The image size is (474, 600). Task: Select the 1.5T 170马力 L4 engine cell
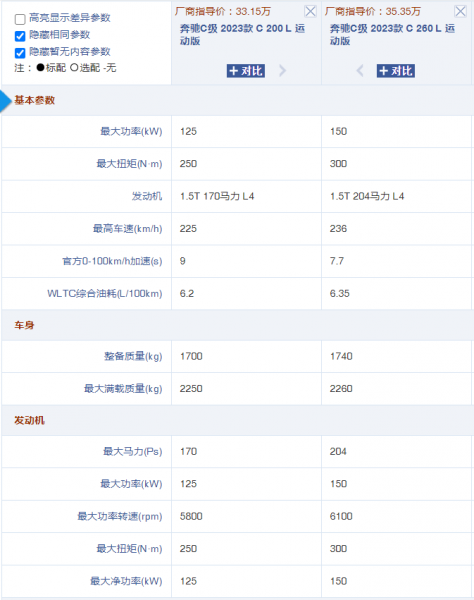point(217,196)
